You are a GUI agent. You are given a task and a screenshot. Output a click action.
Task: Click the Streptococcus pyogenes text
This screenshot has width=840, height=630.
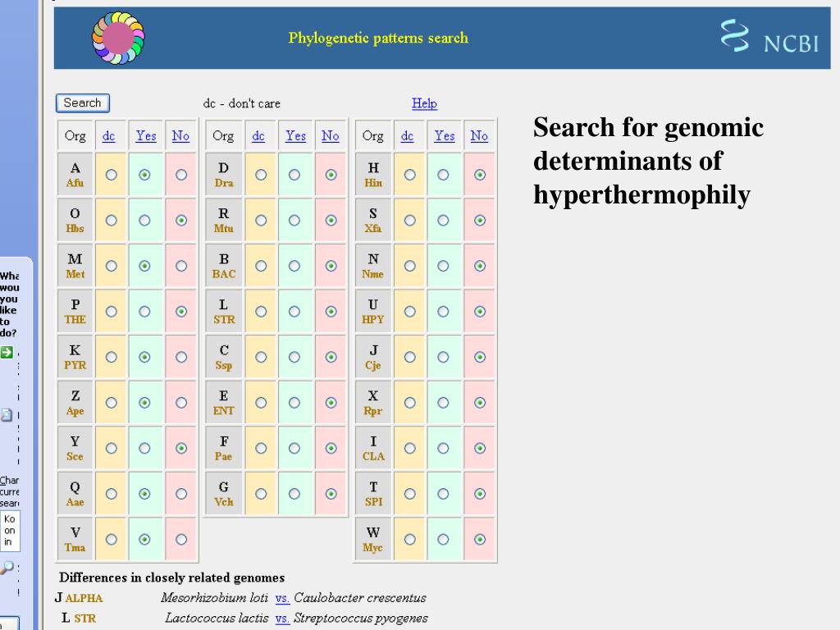tap(361, 619)
